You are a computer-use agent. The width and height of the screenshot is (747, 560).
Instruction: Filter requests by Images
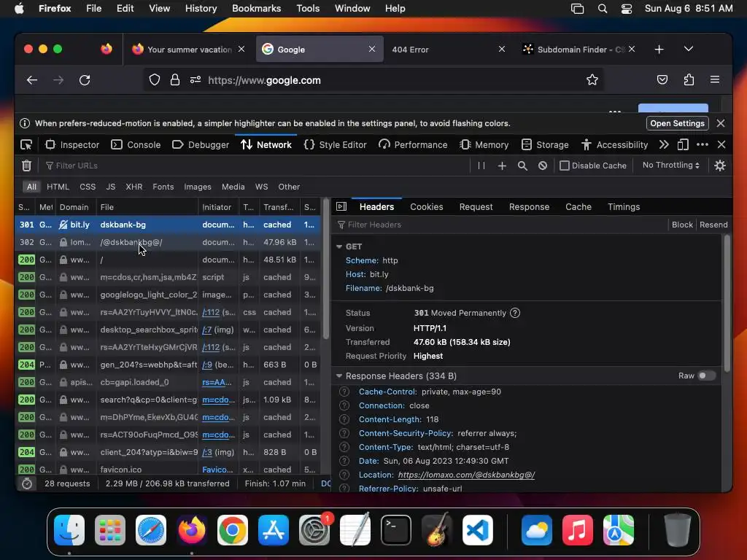[198, 187]
